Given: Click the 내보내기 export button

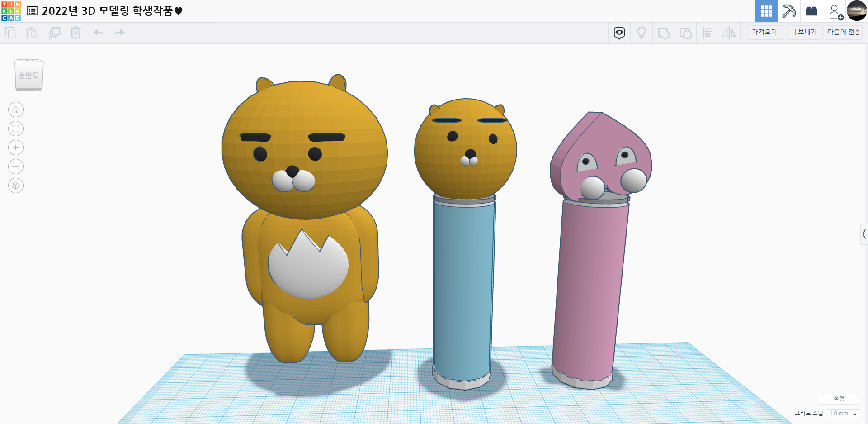Looking at the screenshot, I should [x=804, y=32].
